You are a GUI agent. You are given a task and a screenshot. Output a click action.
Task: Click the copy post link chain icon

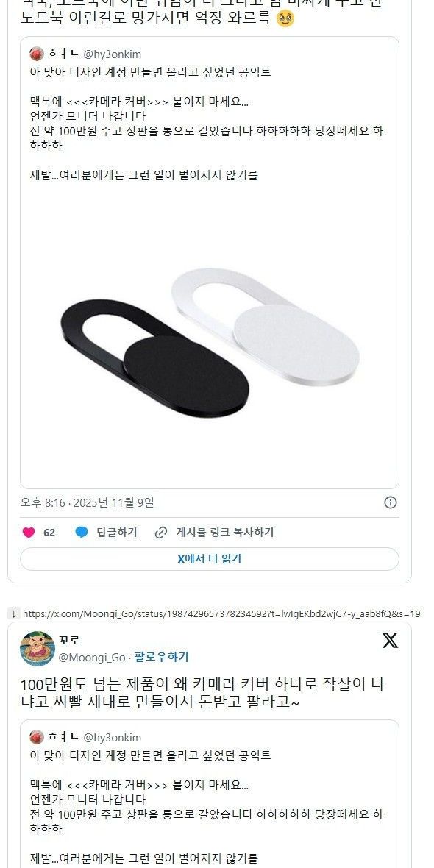(161, 533)
